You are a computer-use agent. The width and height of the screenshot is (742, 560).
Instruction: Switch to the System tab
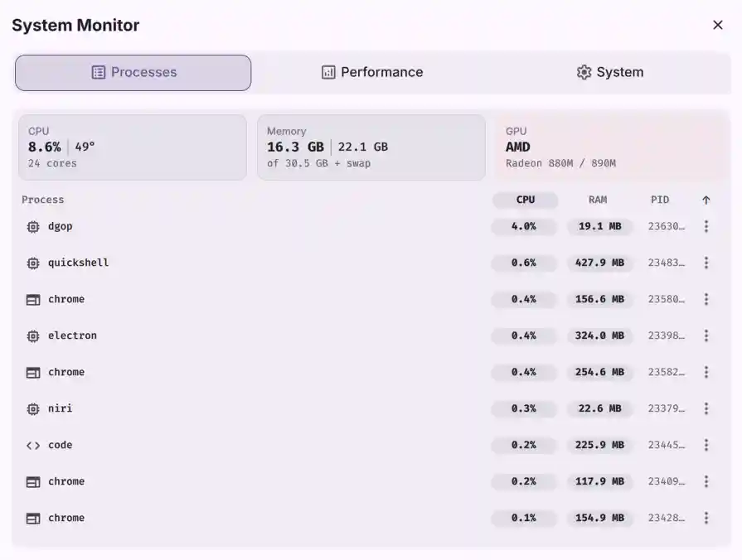(x=609, y=72)
